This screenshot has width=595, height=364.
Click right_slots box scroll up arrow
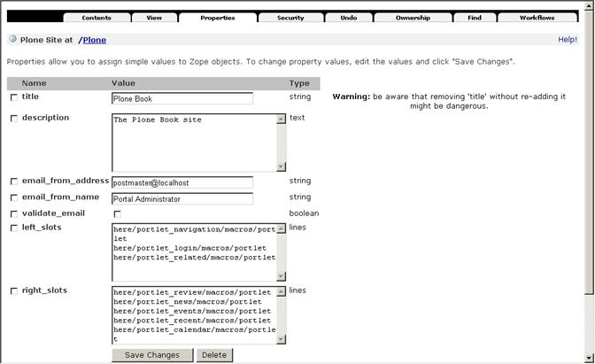tap(282, 292)
